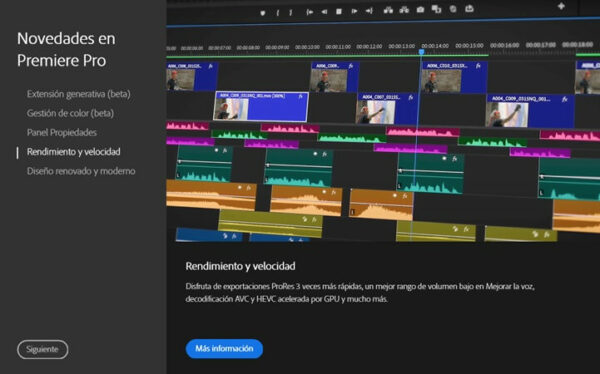This screenshot has width=600, height=374.
Task: Click timecode 00:00:10:00 on the ruler
Action: pos(307,47)
